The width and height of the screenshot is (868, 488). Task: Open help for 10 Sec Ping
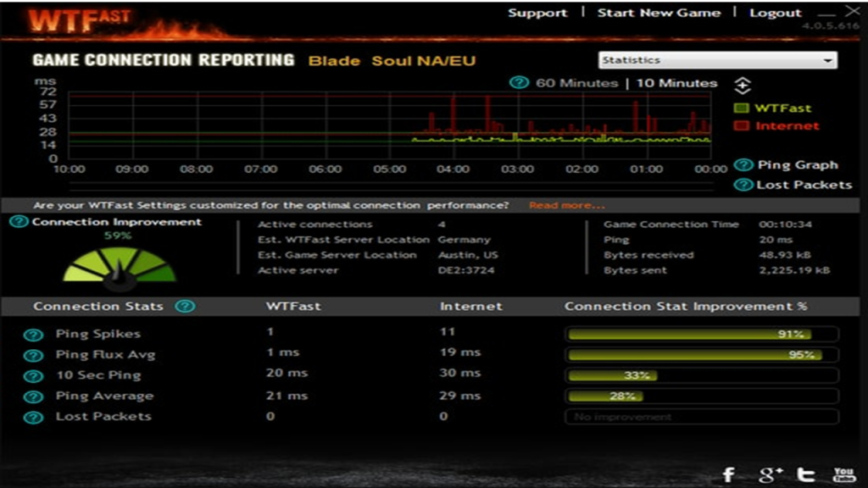[x=34, y=375]
